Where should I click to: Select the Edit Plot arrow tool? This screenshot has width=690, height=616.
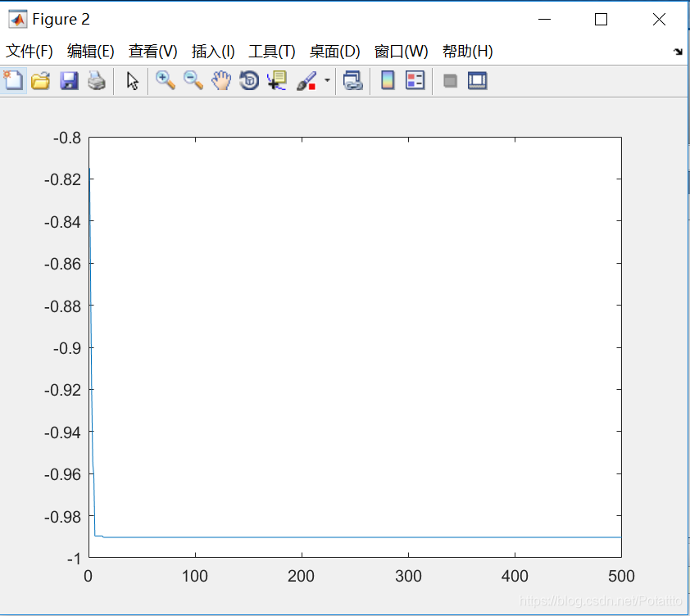point(132,81)
